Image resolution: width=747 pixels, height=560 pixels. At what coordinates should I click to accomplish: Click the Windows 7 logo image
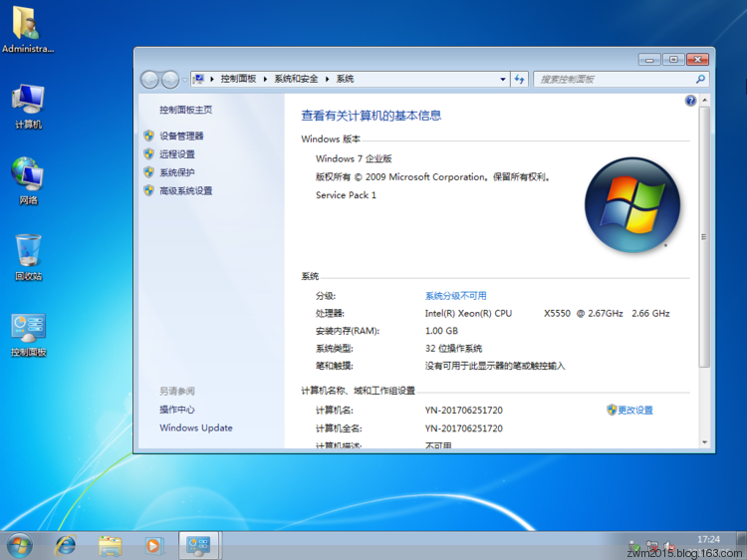632,205
